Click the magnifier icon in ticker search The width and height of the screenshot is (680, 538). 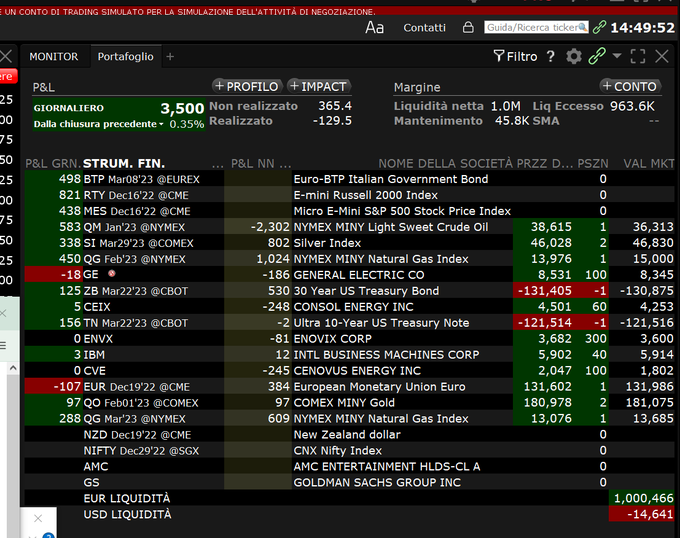[583, 27]
